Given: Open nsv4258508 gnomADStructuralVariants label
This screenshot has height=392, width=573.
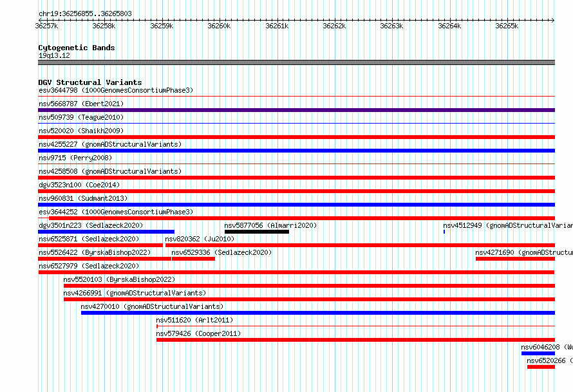Looking at the screenshot, I should point(110,171).
